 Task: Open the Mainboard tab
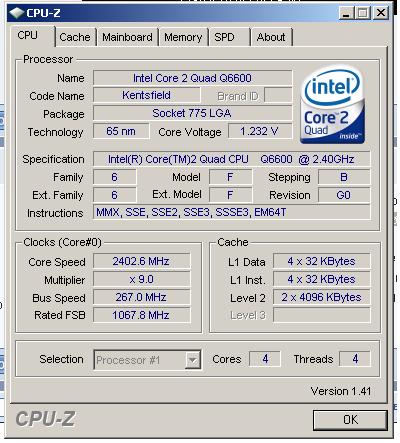pyautogui.click(x=127, y=37)
